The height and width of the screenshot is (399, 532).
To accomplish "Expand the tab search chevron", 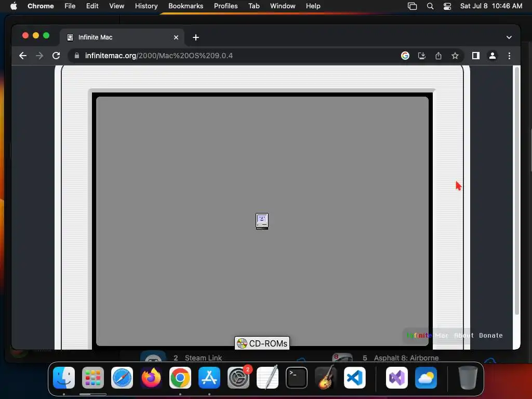I will pyautogui.click(x=509, y=37).
